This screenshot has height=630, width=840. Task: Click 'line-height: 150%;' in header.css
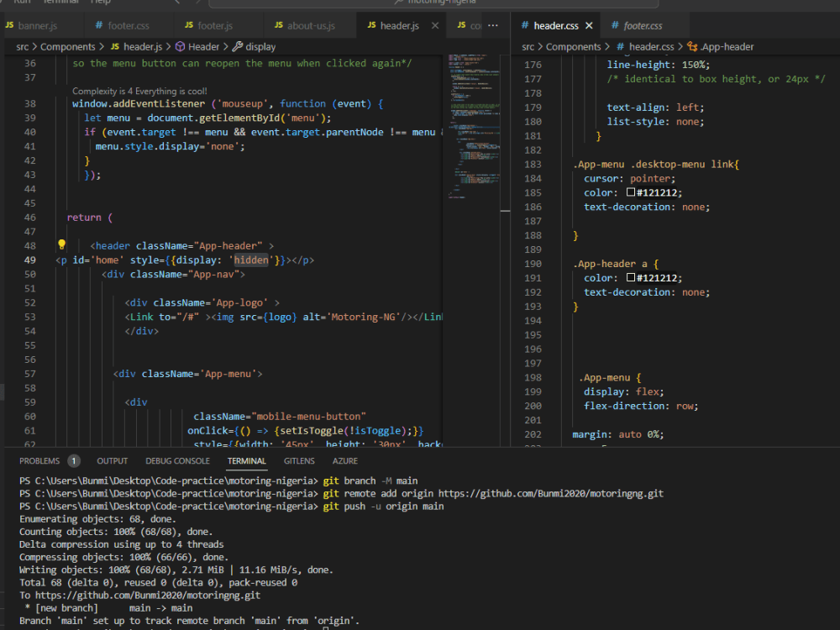(659, 65)
